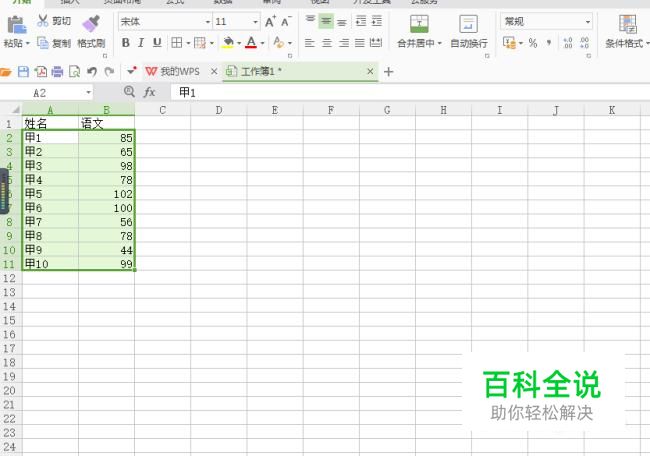Close the 我的WPS tab
The image size is (650, 456).
214,72
